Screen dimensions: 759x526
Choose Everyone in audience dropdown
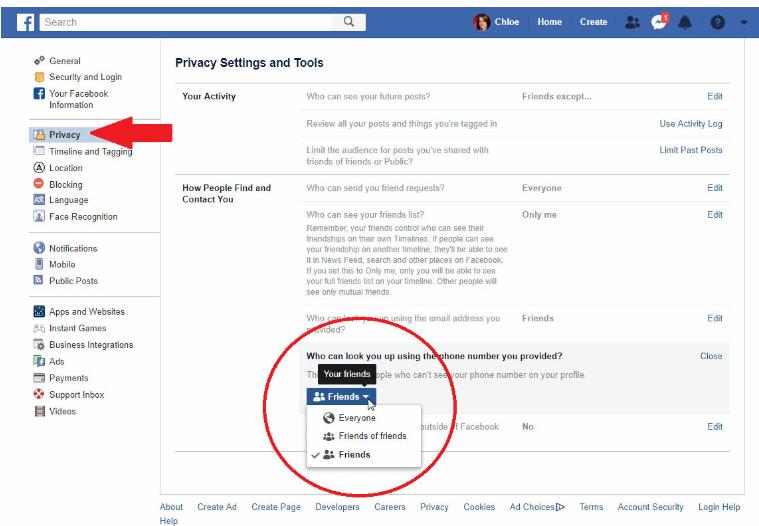coord(357,418)
